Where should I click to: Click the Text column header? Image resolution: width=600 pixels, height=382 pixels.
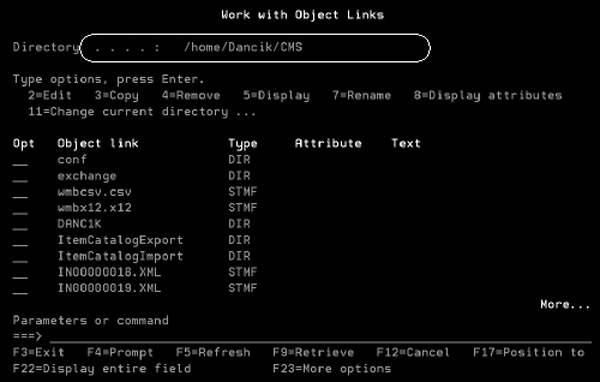point(406,144)
